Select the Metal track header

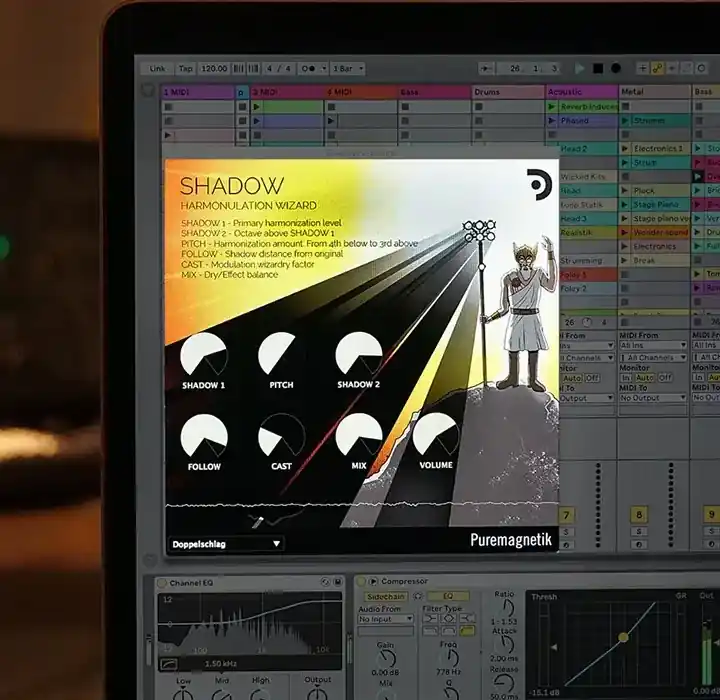[x=655, y=92]
